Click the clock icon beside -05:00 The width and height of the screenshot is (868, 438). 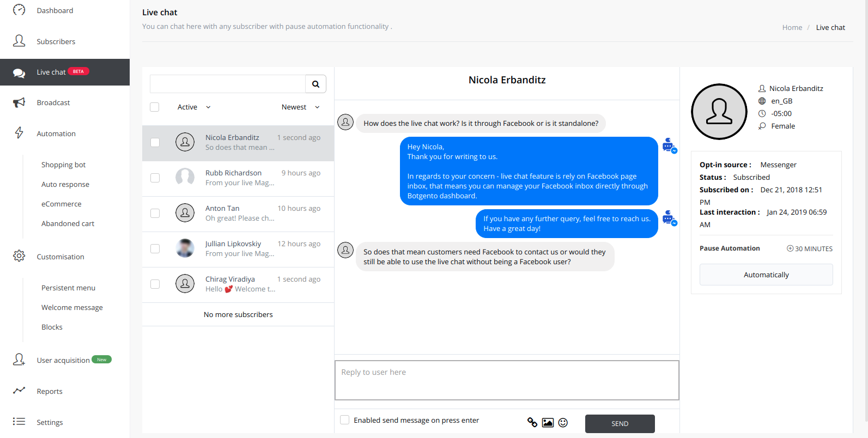point(762,113)
